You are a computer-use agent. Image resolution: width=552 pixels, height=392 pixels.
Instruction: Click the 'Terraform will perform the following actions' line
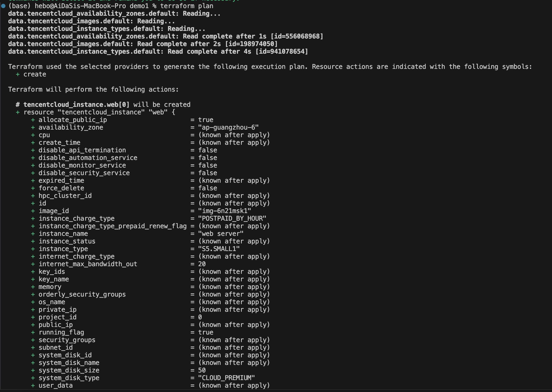93,89
